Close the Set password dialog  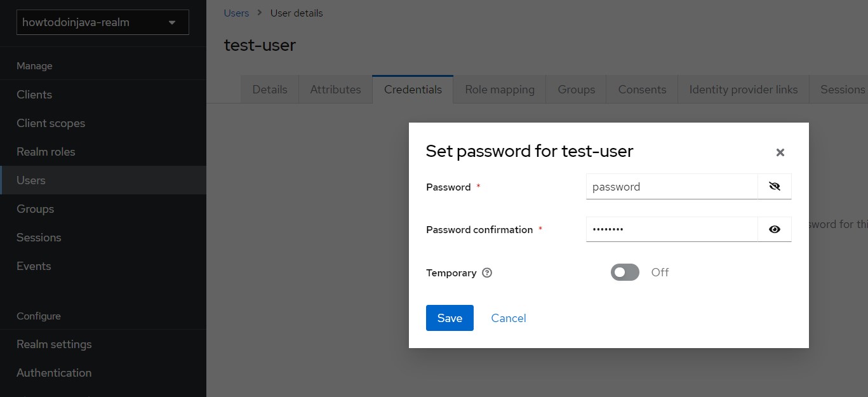pos(780,152)
